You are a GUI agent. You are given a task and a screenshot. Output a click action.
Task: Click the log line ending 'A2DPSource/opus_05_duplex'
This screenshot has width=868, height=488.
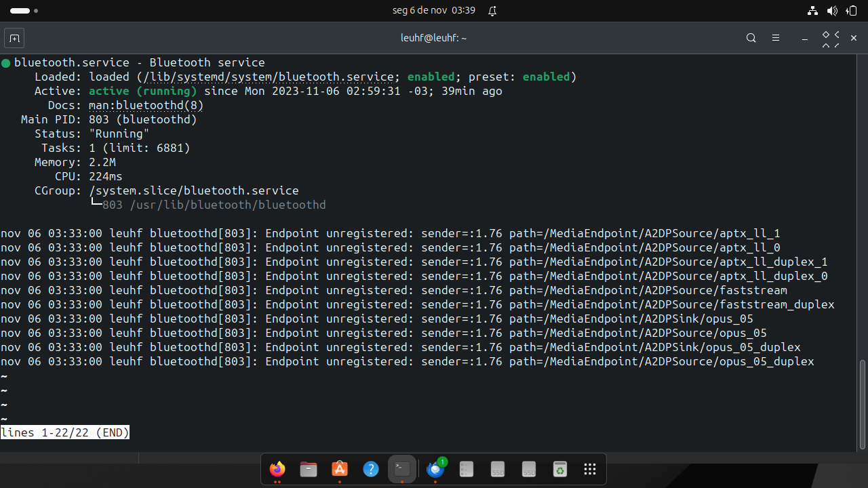[408, 361]
